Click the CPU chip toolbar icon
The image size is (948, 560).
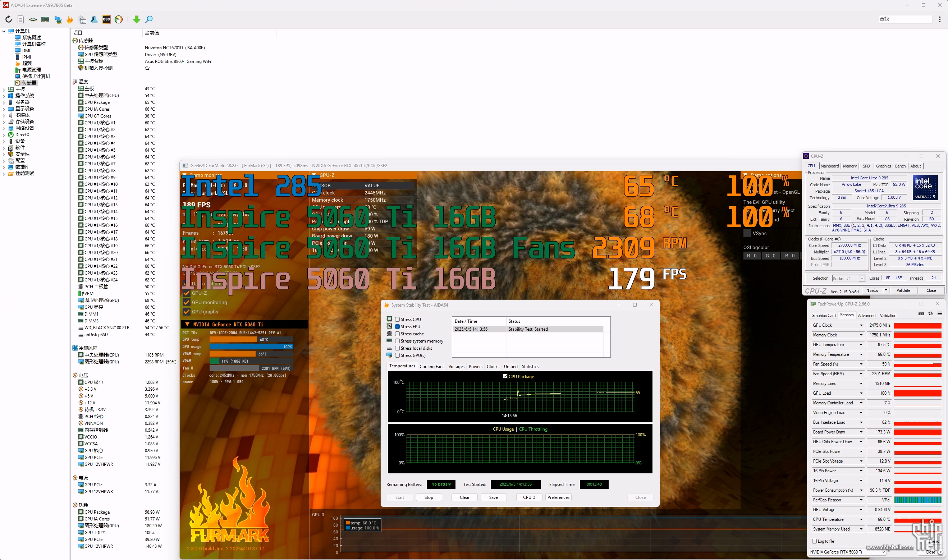pos(33,19)
